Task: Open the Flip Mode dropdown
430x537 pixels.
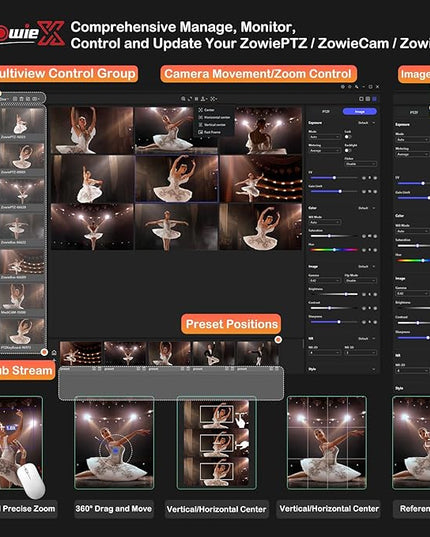Action: pyautogui.click(x=361, y=280)
